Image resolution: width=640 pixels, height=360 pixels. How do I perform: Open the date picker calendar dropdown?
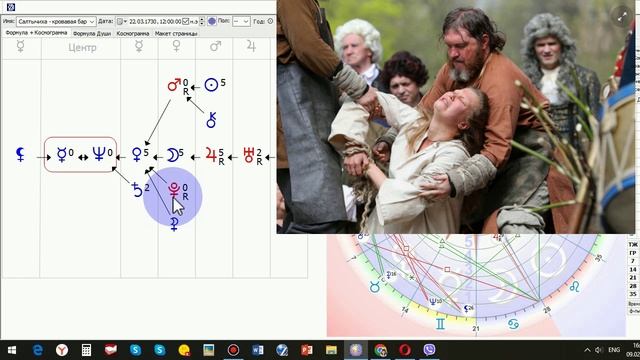click(122, 21)
